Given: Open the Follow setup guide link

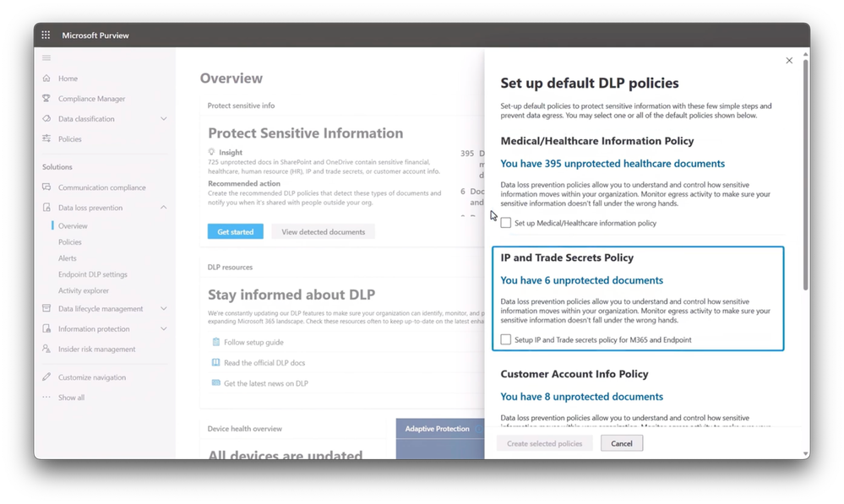Looking at the screenshot, I should coord(253,342).
